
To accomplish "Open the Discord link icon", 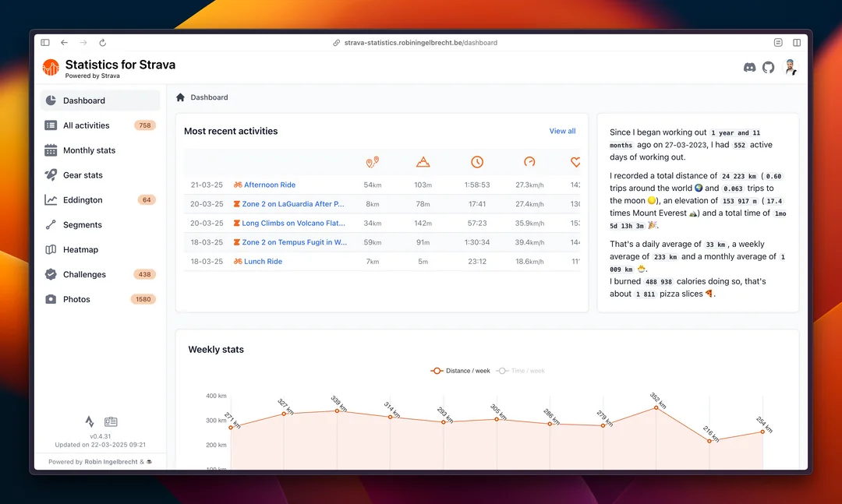I will click(749, 67).
